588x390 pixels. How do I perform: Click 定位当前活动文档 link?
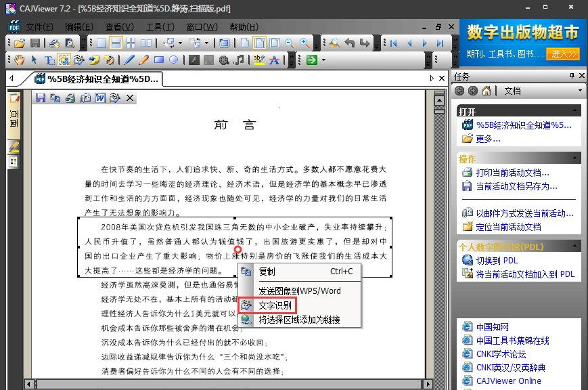508,227
